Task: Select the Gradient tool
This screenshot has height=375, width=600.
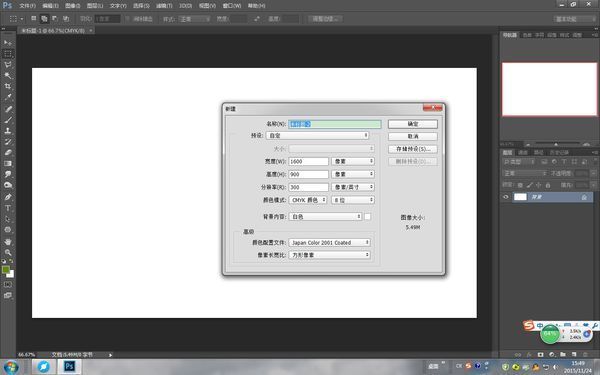Action: [x=8, y=163]
